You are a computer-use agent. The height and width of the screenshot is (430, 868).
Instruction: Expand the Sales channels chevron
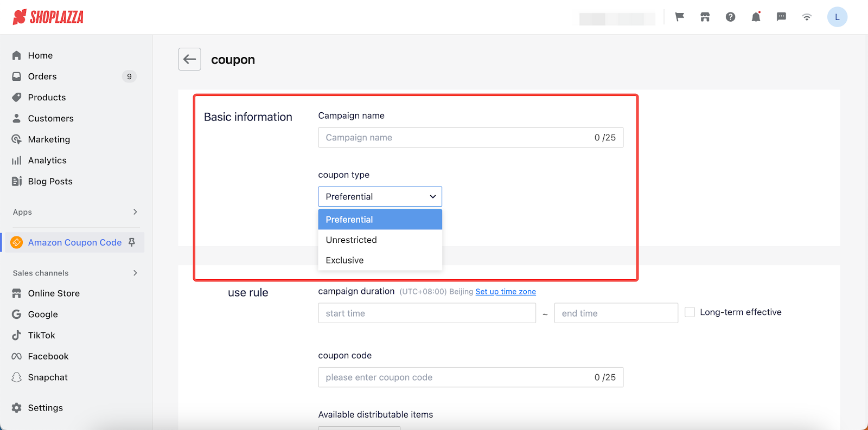[x=135, y=273]
